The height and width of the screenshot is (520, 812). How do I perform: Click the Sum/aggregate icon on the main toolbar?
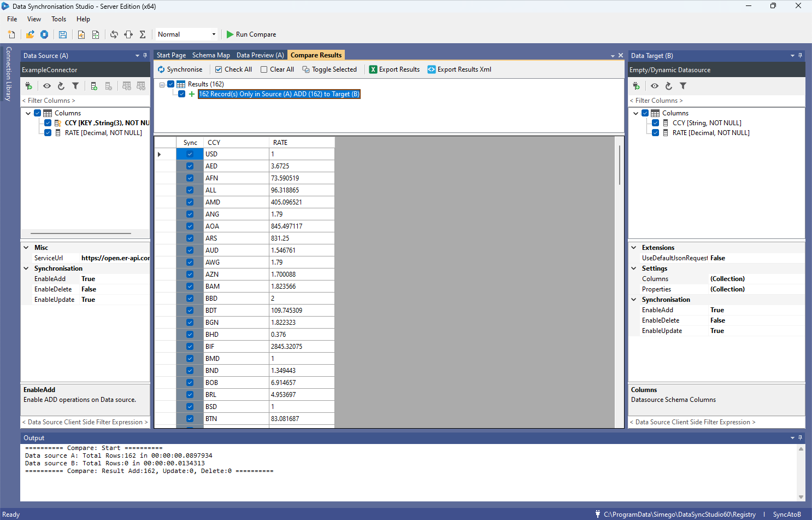[x=142, y=34]
